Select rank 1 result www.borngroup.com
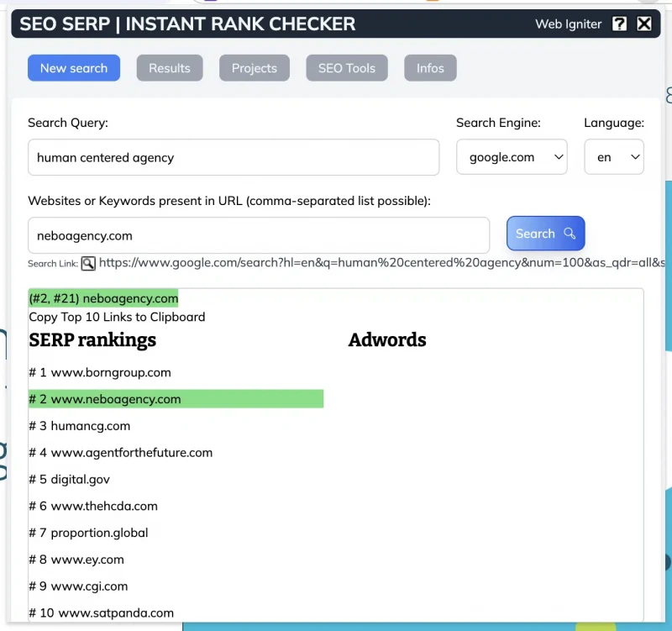This screenshot has height=631, width=672. (x=100, y=372)
